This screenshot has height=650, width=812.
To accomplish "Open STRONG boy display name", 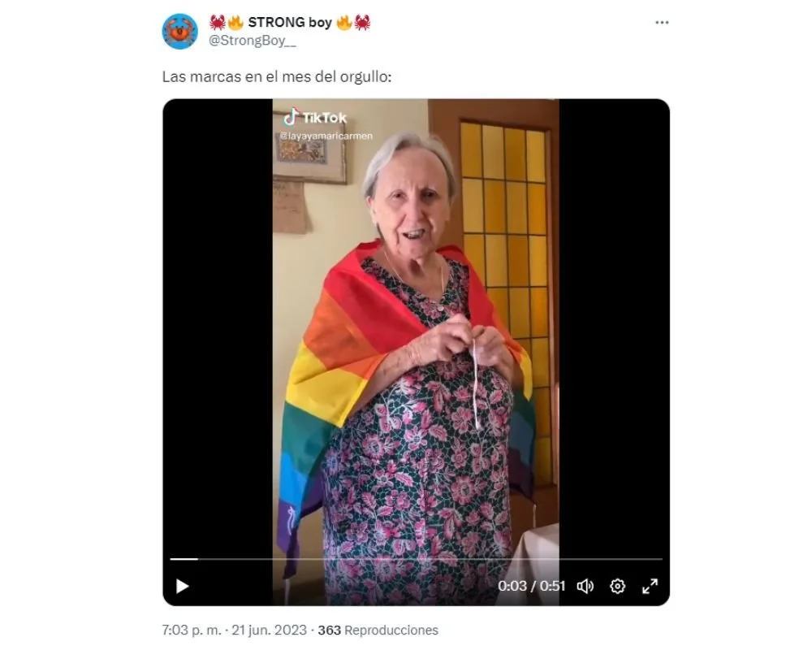I will [290, 22].
